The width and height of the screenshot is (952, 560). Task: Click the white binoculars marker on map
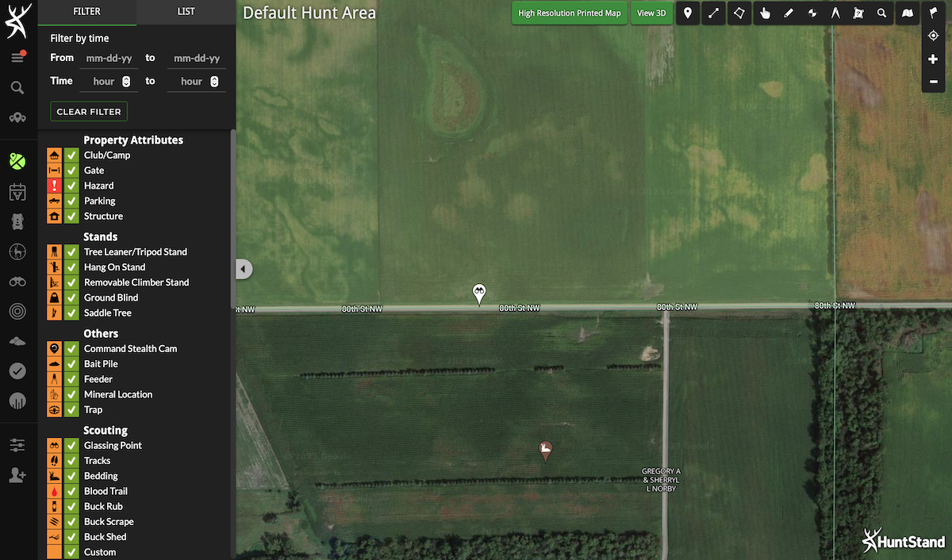pos(479,293)
